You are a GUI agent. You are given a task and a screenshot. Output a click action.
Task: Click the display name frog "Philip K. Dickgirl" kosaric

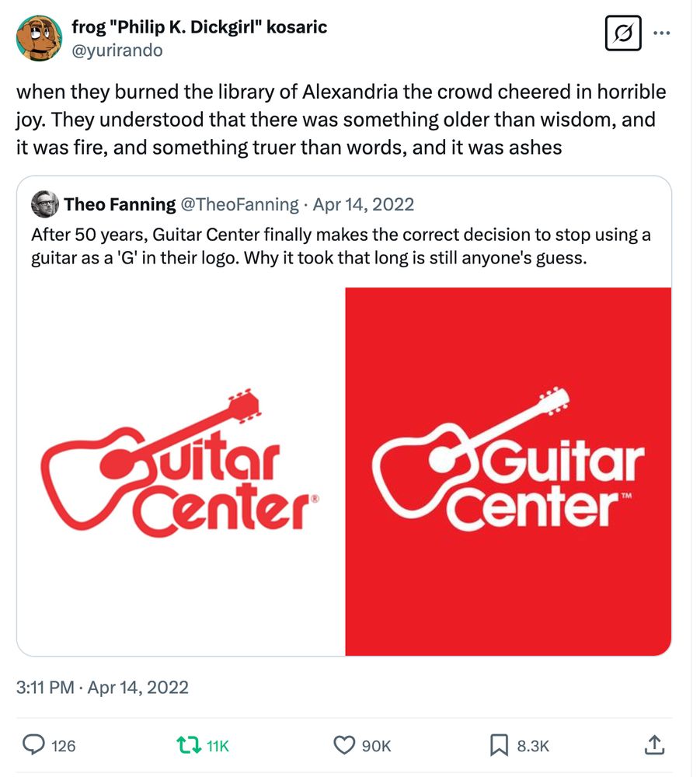click(x=199, y=27)
